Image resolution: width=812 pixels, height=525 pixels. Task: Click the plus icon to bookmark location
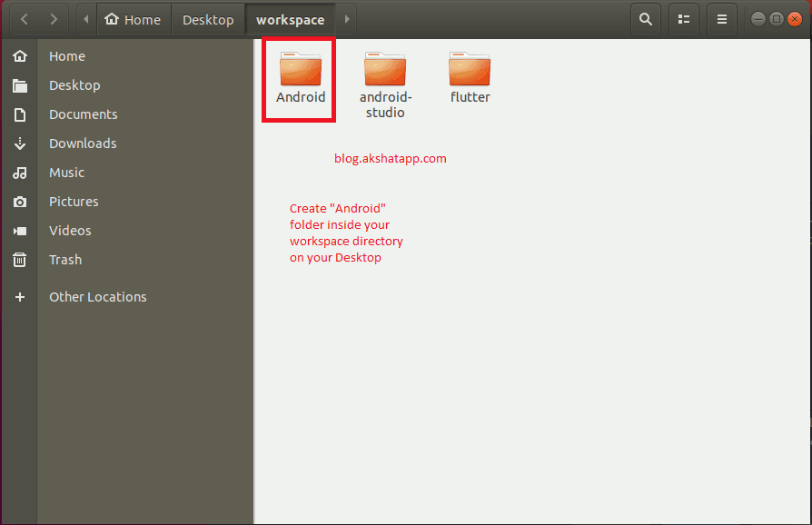[x=20, y=296]
